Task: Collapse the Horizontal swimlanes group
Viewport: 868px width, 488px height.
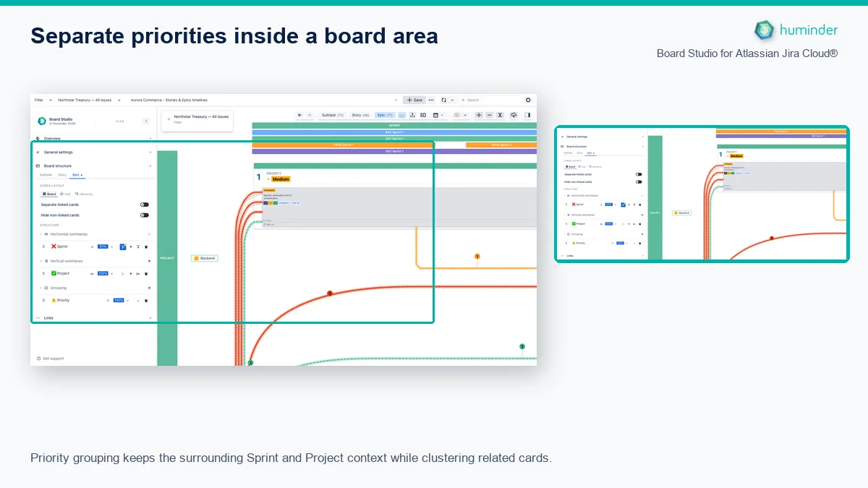Action: click(x=41, y=234)
